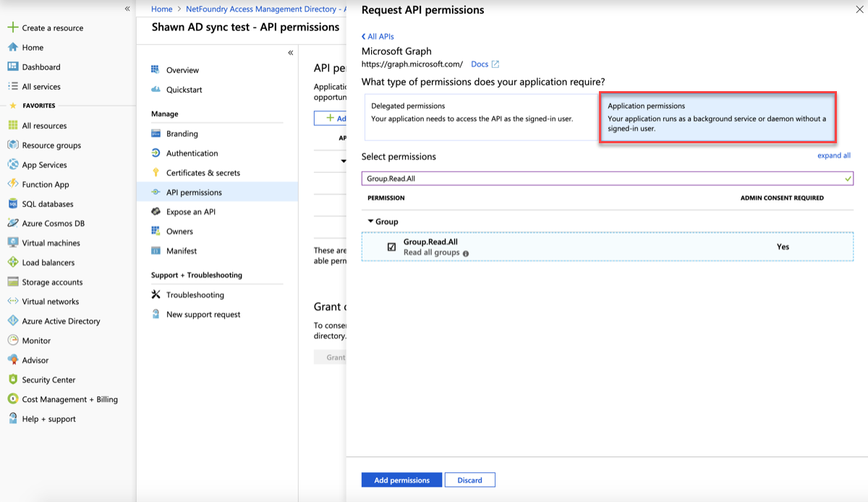Screen dimensions: 868x502
Task: Click the Group.Read.All search field
Action: click(x=608, y=178)
